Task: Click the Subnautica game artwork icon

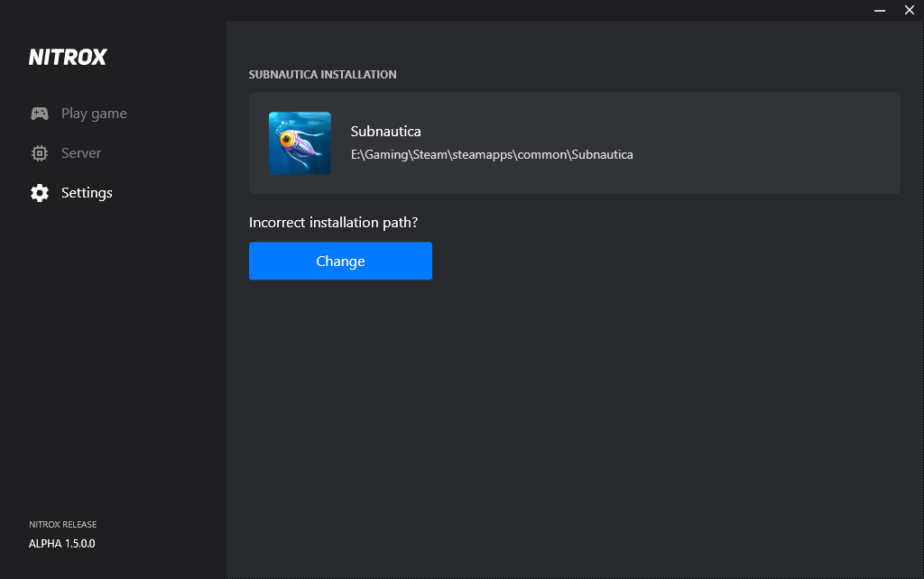Action: tap(299, 142)
